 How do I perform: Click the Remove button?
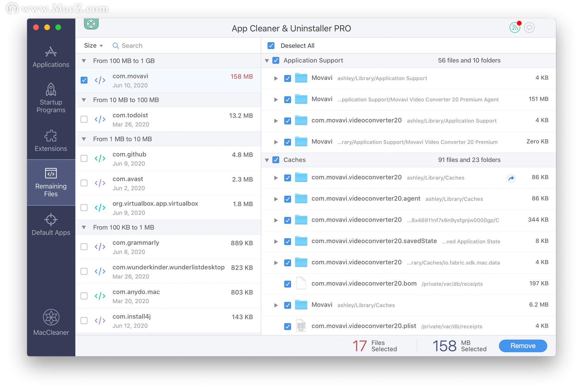tap(523, 346)
